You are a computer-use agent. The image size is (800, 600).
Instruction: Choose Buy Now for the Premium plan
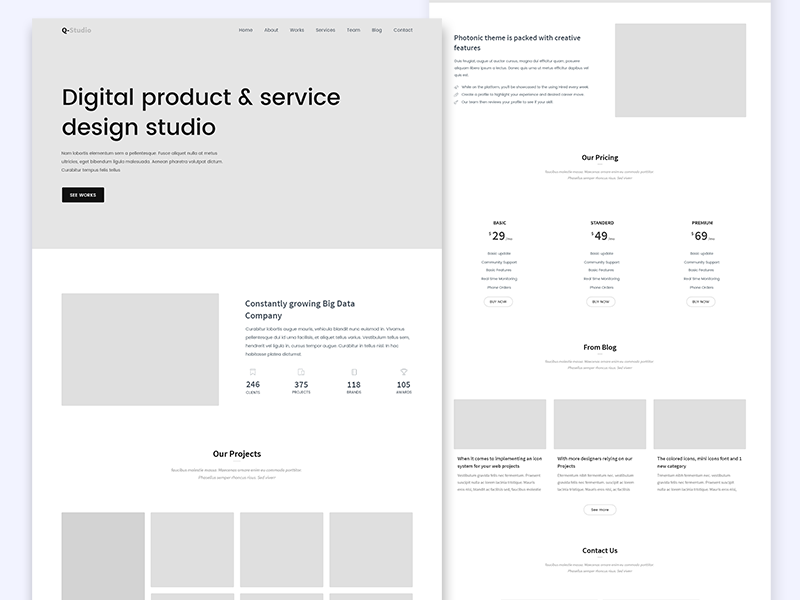pos(700,301)
